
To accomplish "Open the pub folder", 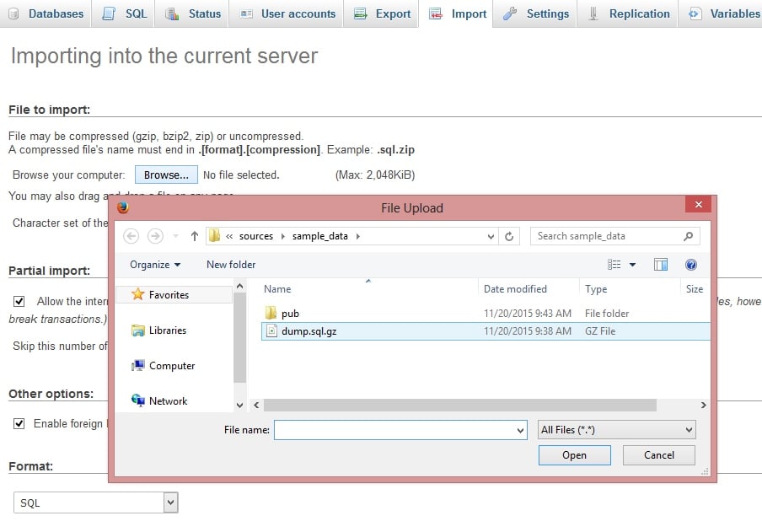I will click(290, 314).
